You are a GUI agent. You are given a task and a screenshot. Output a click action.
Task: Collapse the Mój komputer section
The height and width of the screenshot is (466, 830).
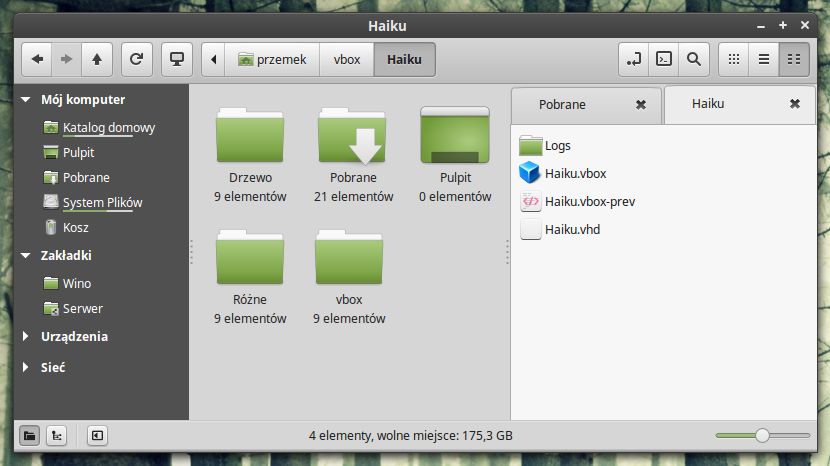coord(25,100)
